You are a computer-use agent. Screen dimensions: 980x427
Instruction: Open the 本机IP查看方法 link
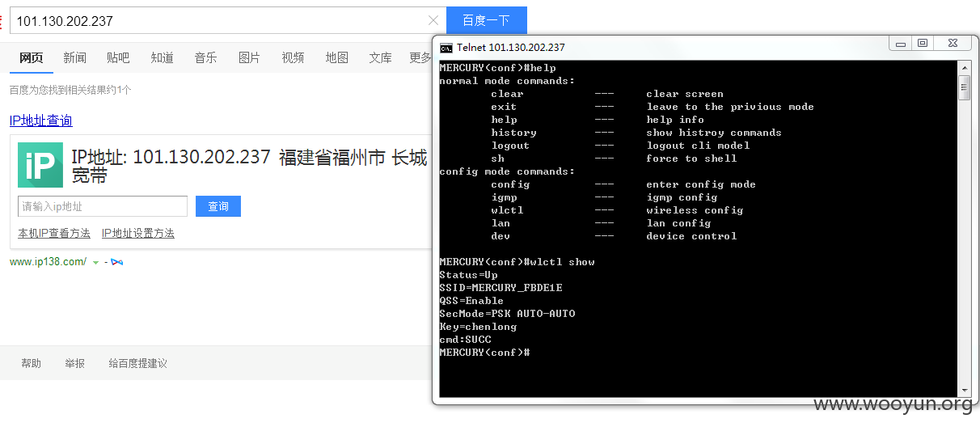54,233
